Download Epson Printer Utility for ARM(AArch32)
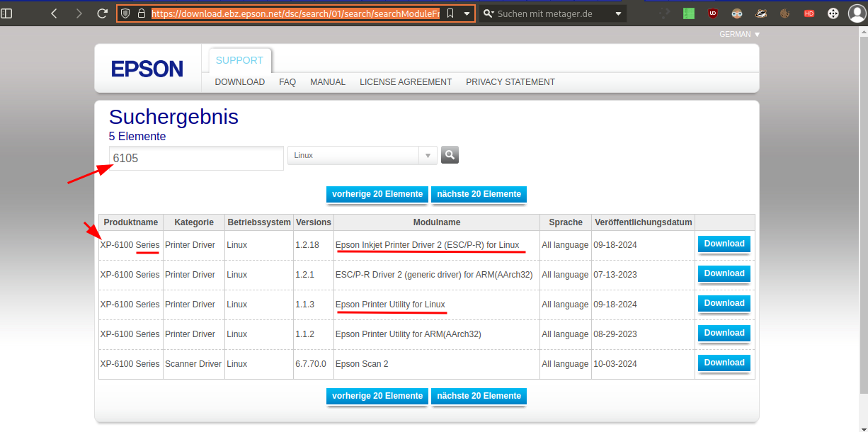 point(724,333)
